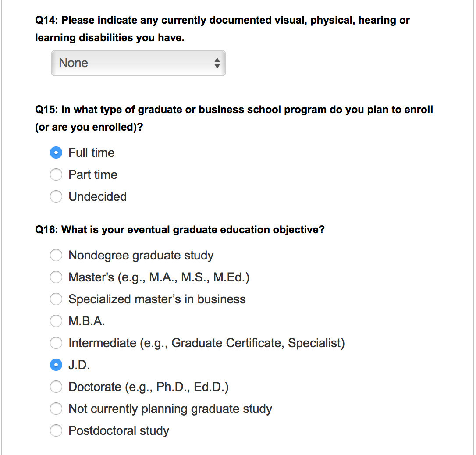This screenshot has height=455, width=476.
Task: Select Master's (e.g., M.A., M.S., M.Ed.) option
Action: [x=56, y=277]
